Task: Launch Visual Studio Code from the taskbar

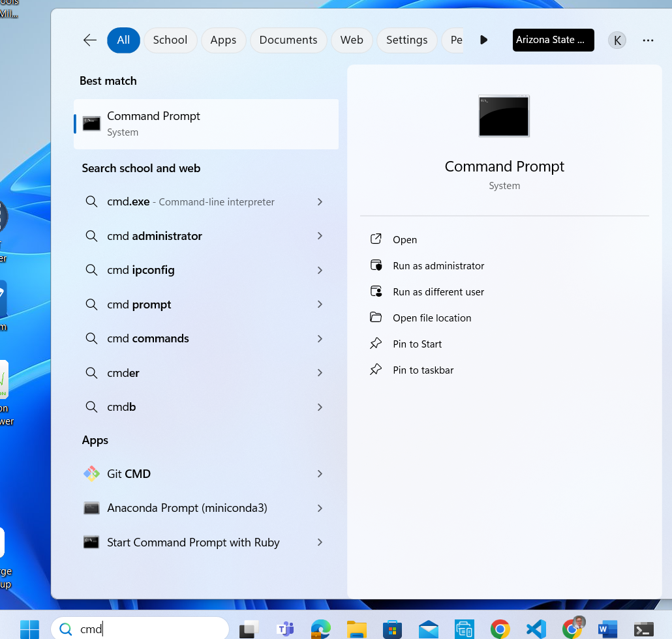Action: [x=536, y=629]
